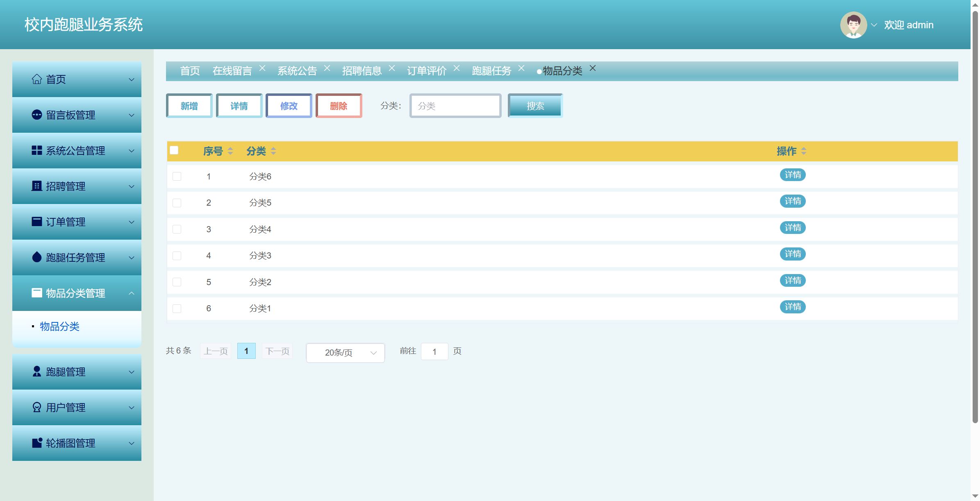Sort by 分类 column arrows
This screenshot has height=501, width=980.
273,151
